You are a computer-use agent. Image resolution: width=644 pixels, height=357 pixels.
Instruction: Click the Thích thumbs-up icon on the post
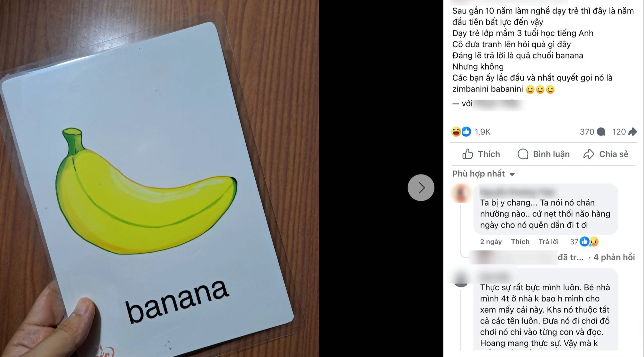[x=468, y=154]
